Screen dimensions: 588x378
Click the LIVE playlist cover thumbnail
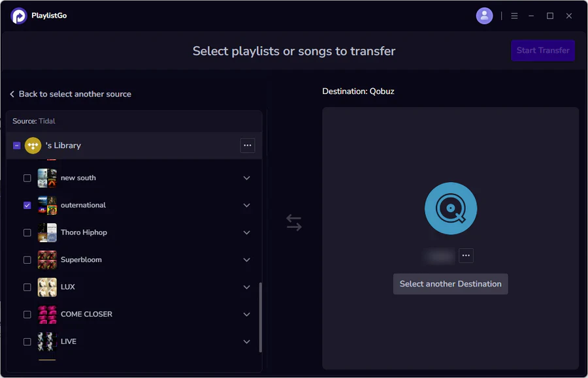click(47, 341)
